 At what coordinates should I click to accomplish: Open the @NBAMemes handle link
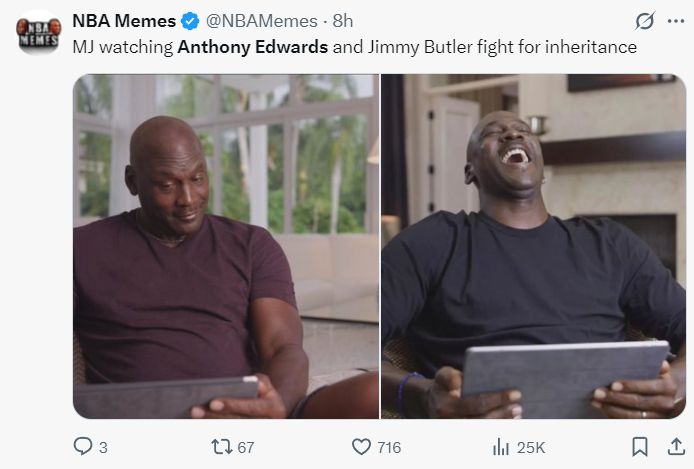pyautogui.click(x=262, y=21)
